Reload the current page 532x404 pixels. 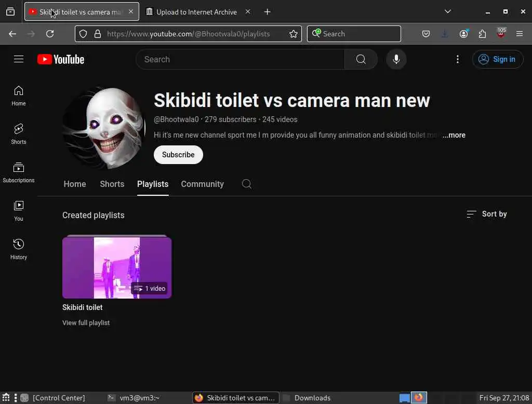pyautogui.click(x=50, y=34)
